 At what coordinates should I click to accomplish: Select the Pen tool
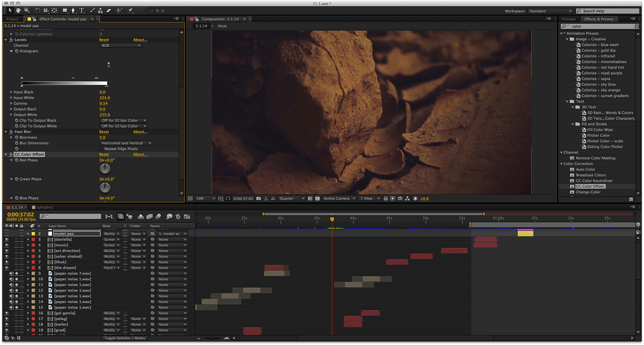(73, 10)
